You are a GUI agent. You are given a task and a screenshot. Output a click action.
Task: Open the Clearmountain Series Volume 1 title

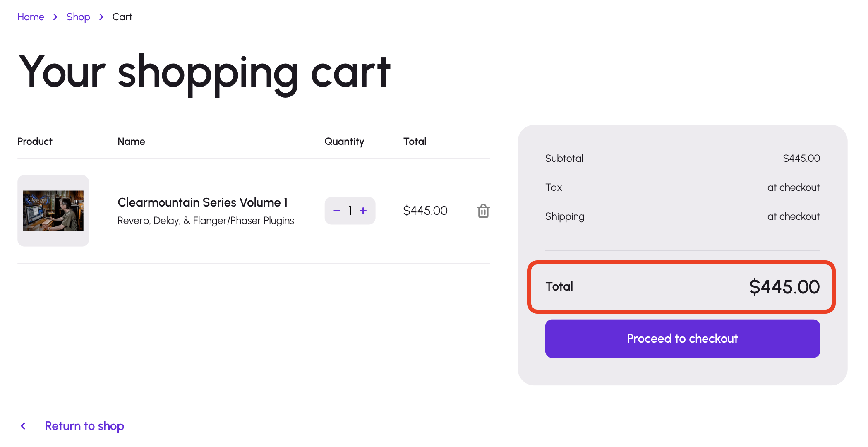202,202
